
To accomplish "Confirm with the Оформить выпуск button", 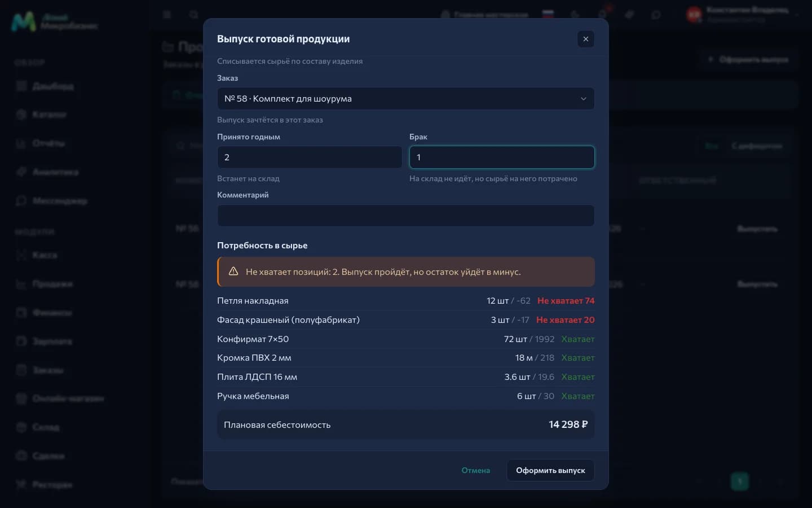I will 550,470.
